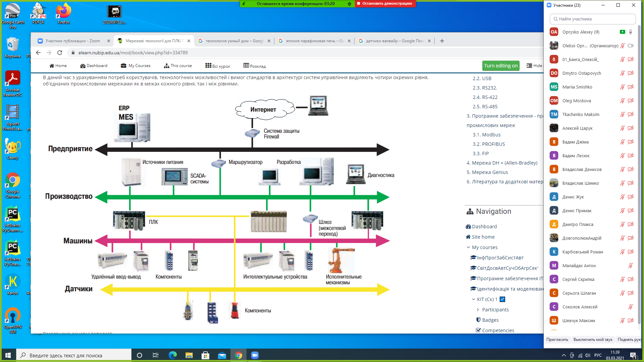Viewport: 644px width, 362px height.
Task: Open Acrobat Reader DC shortcut
Action: pos(13,84)
